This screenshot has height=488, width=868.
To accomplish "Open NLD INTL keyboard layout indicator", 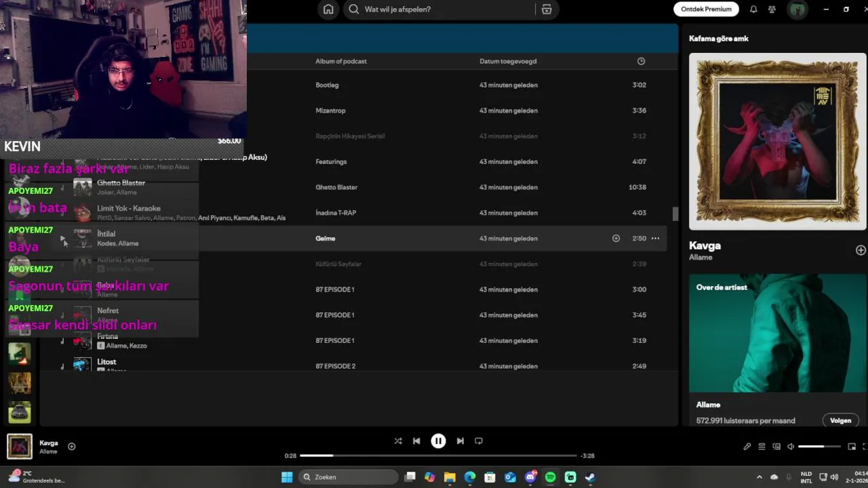I will point(806,477).
